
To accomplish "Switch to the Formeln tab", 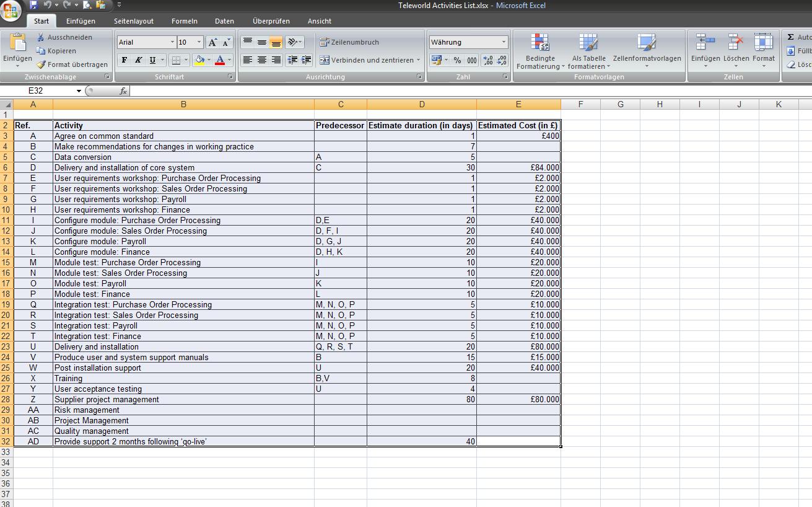I will click(185, 21).
